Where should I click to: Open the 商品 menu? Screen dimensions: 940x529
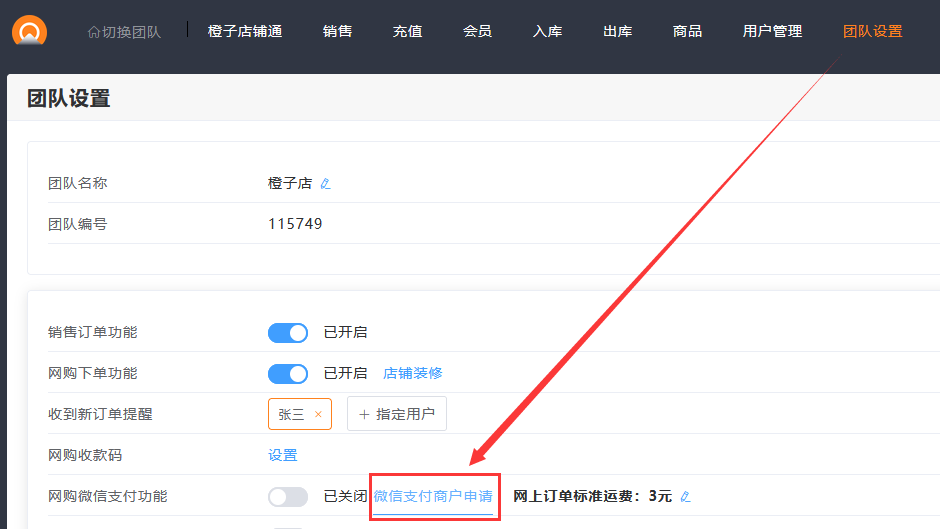(x=688, y=31)
